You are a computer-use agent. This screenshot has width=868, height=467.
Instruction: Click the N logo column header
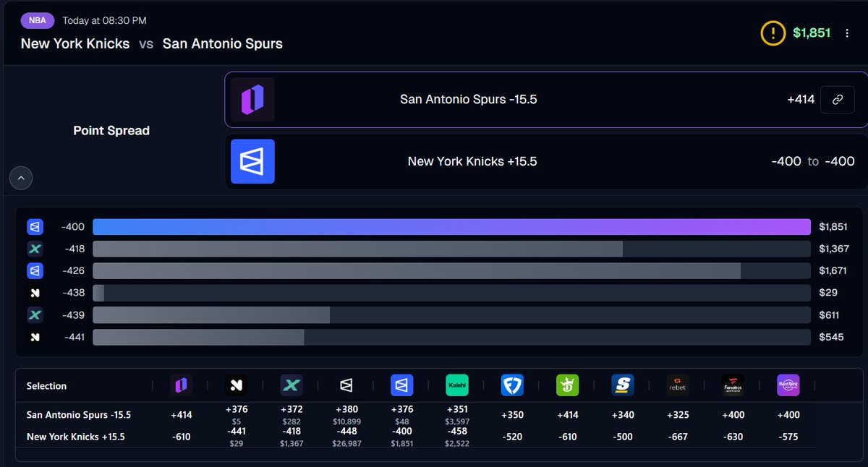click(x=237, y=385)
